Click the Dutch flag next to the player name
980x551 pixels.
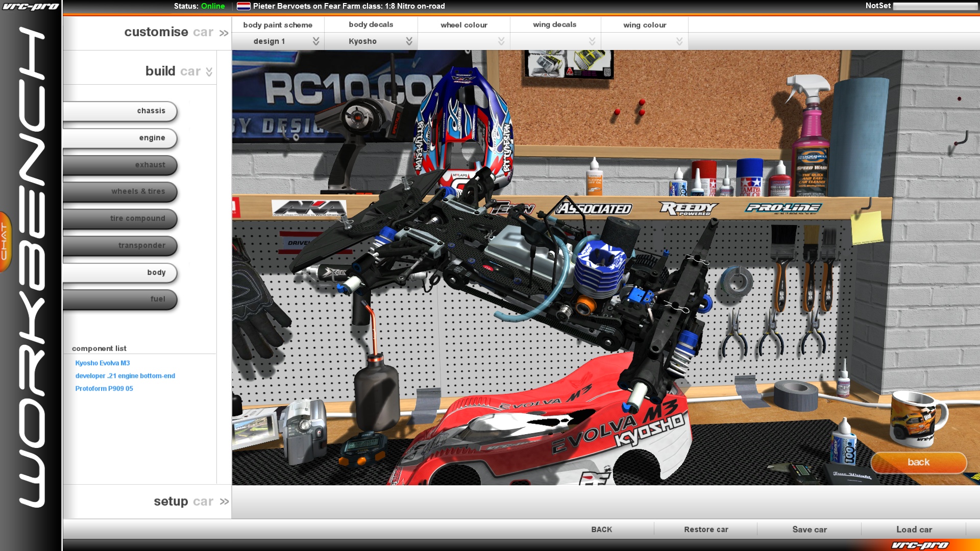(242, 6)
